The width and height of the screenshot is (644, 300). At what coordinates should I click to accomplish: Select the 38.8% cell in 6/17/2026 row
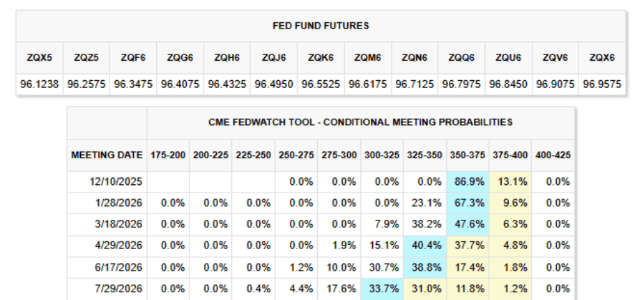(424, 266)
